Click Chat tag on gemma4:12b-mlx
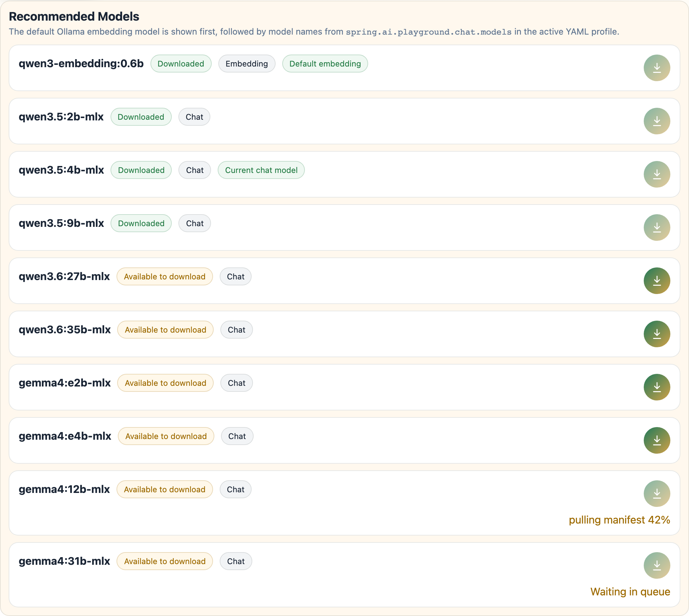The image size is (689, 616). pos(235,489)
